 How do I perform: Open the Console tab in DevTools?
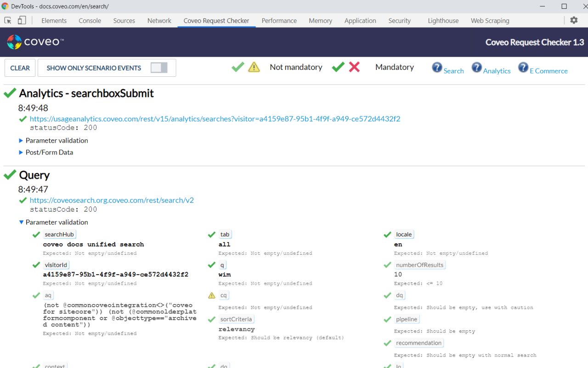(x=90, y=20)
